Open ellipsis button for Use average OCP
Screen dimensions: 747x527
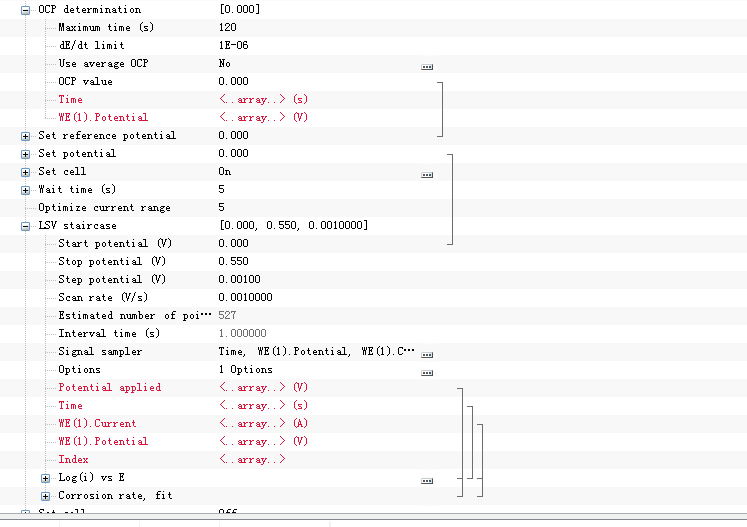click(427, 67)
